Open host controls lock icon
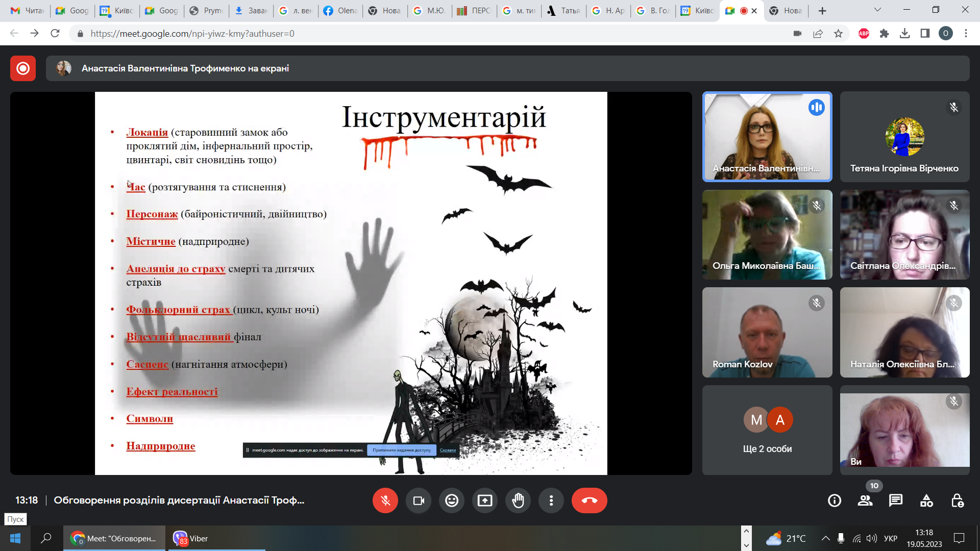Image resolution: width=980 pixels, height=551 pixels. [957, 500]
